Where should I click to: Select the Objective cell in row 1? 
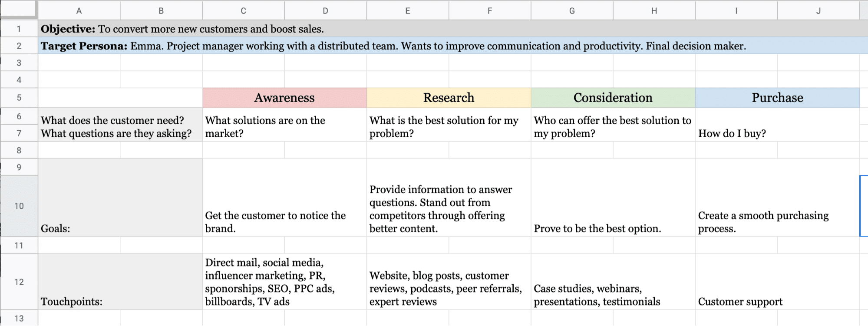182,29
